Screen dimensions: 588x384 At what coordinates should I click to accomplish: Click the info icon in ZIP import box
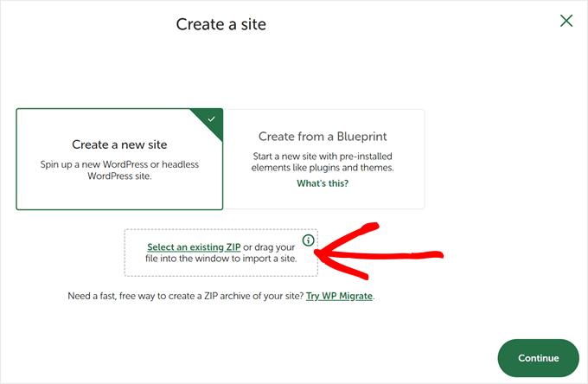309,240
